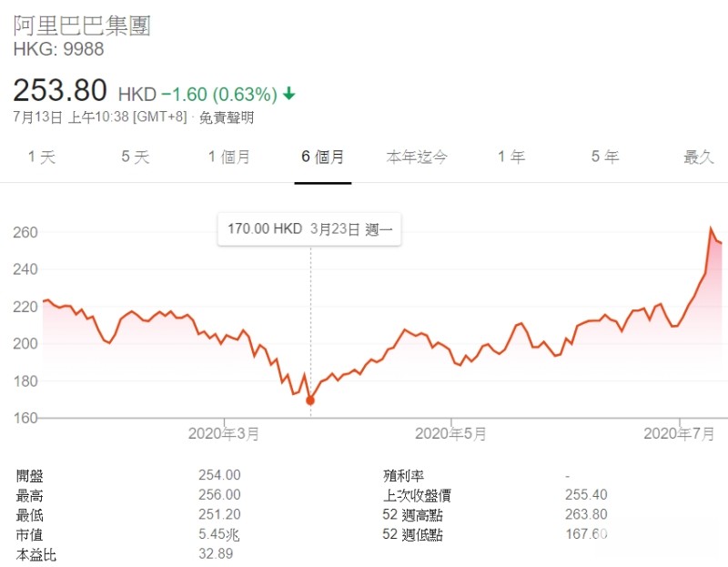Click the 52-week high value 263.80
This screenshot has height=567, width=728.
coord(586,514)
